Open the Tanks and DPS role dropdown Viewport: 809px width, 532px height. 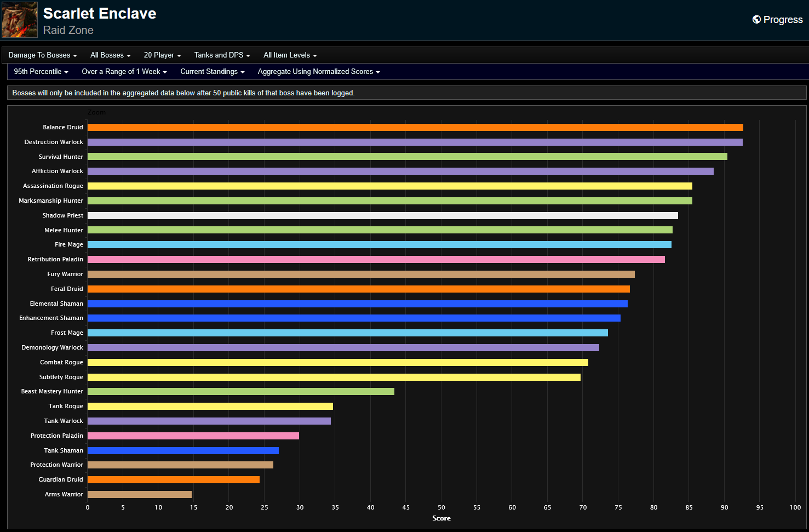tap(221, 55)
